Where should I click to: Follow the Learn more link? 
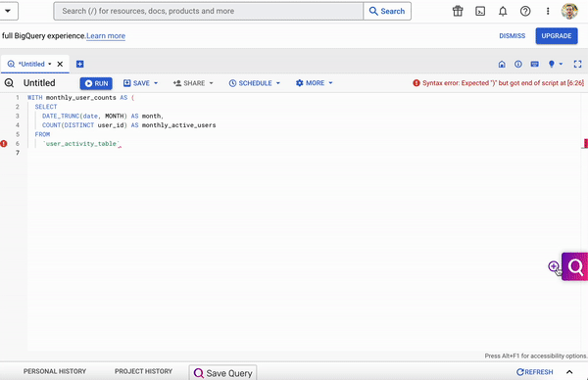tap(106, 36)
